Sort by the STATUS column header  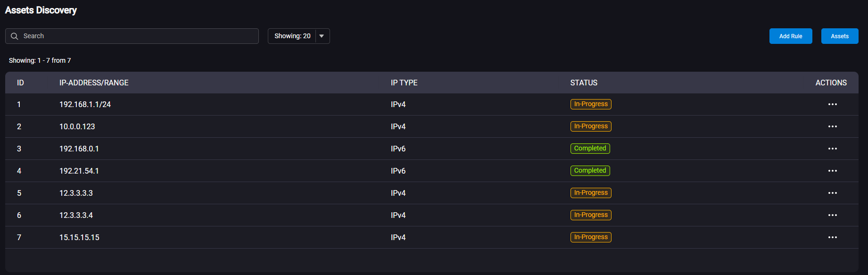pyautogui.click(x=584, y=83)
